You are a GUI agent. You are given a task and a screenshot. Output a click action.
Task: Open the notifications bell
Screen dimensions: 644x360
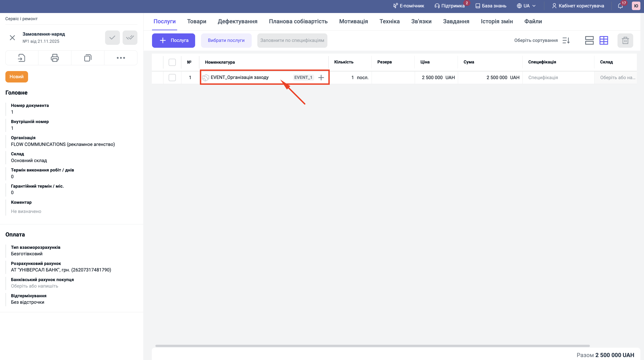click(x=620, y=6)
